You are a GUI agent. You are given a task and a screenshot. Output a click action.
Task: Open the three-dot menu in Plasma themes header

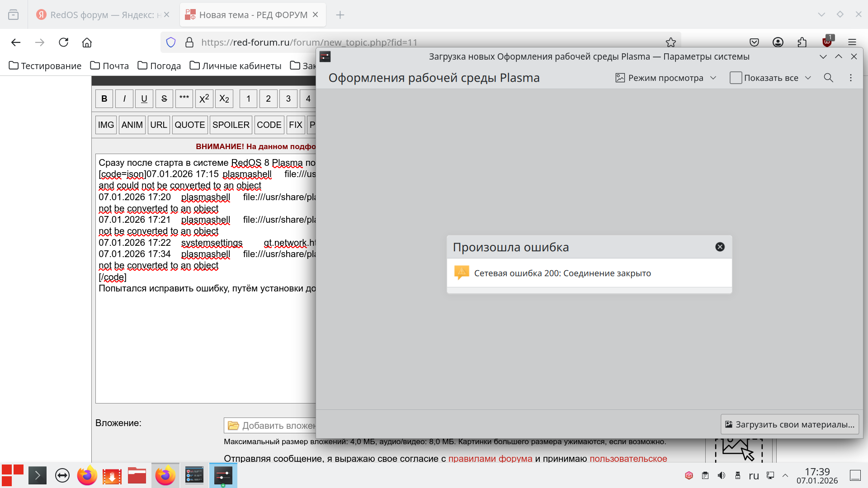pos(850,78)
